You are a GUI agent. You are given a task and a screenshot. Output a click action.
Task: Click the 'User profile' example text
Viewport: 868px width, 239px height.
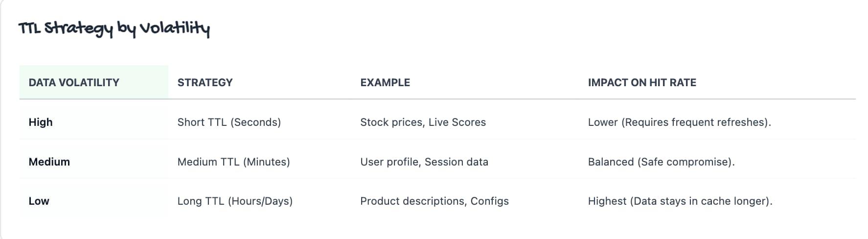389,162
